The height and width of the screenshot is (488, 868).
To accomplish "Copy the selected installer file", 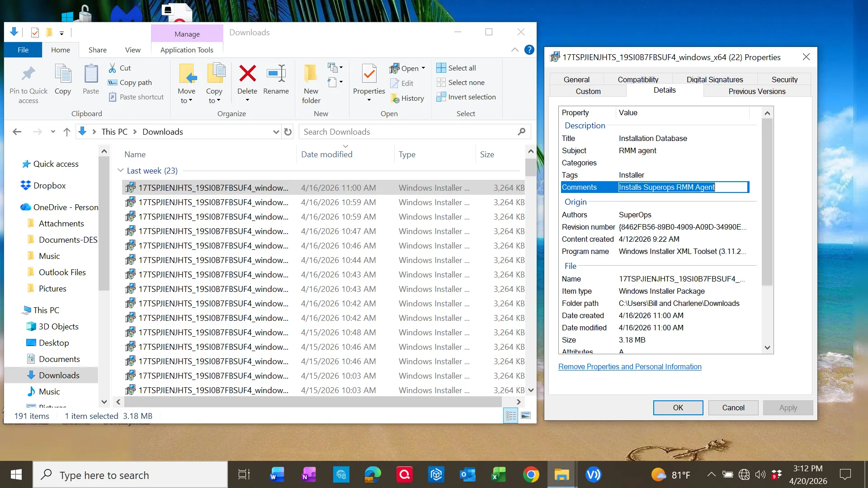I will (x=63, y=81).
